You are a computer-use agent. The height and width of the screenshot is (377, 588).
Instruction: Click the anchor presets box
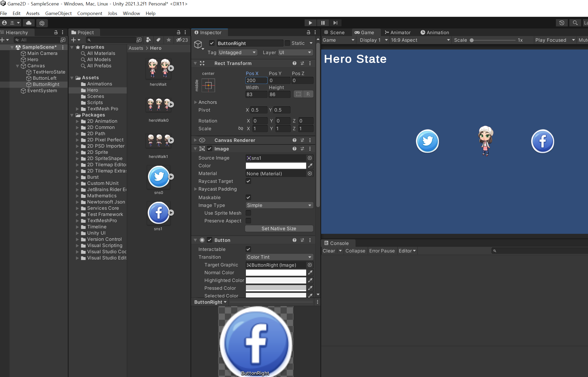tap(208, 85)
